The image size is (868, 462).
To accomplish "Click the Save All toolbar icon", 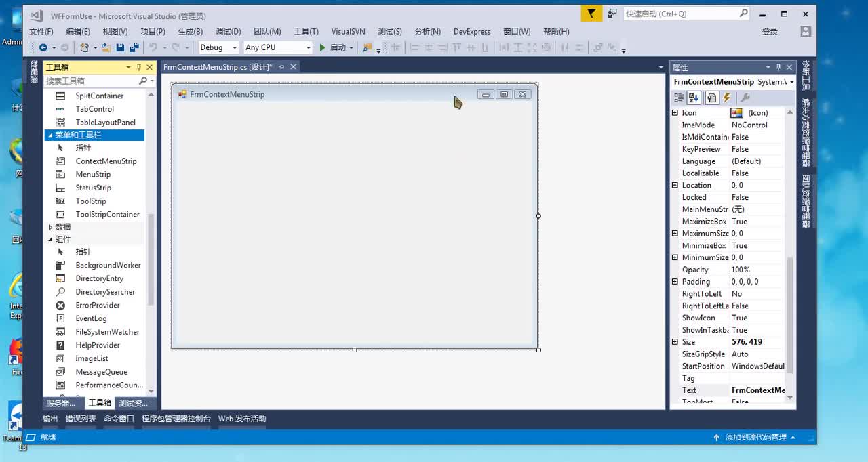I will [x=134, y=47].
